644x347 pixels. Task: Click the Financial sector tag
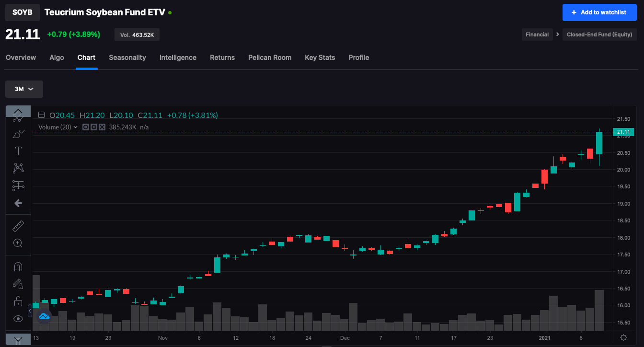(537, 35)
